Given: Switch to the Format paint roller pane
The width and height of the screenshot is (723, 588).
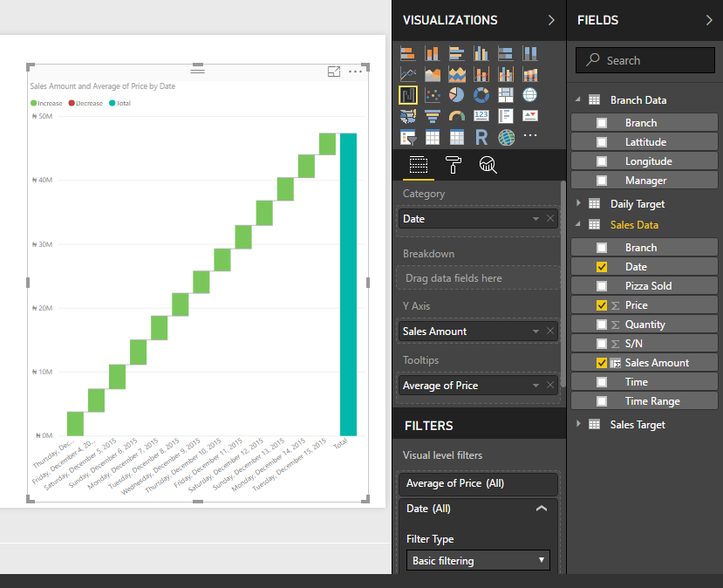Looking at the screenshot, I should coord(453,166).
